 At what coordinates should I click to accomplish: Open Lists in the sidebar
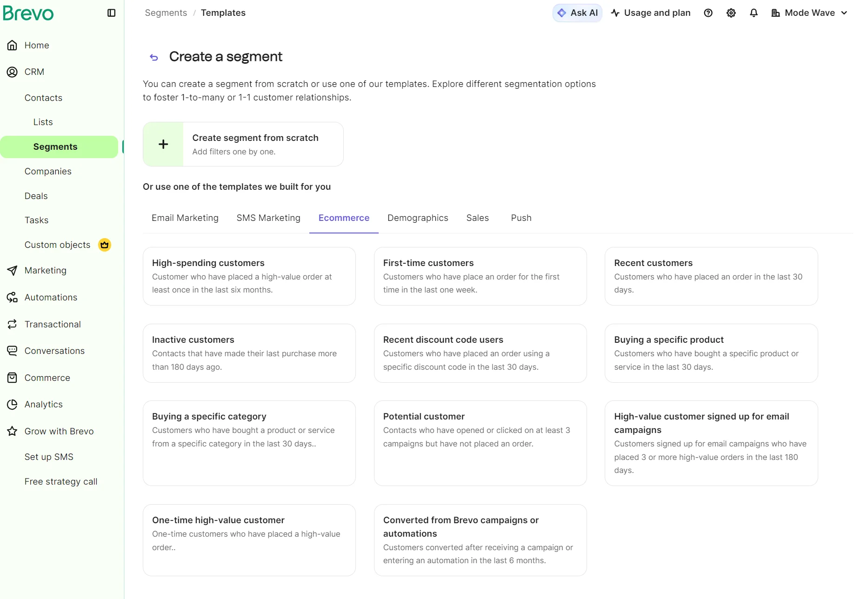(43, 122)
